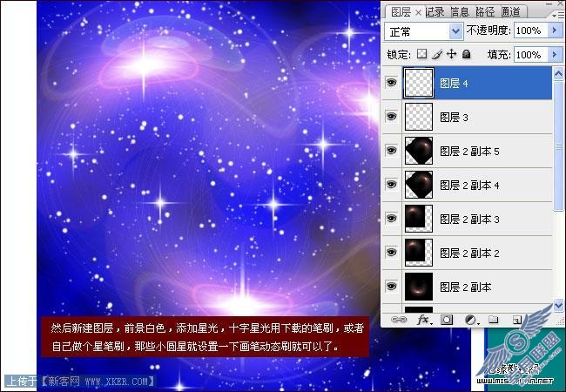Switch to the 路径 tab

click(x=485, y=12)
